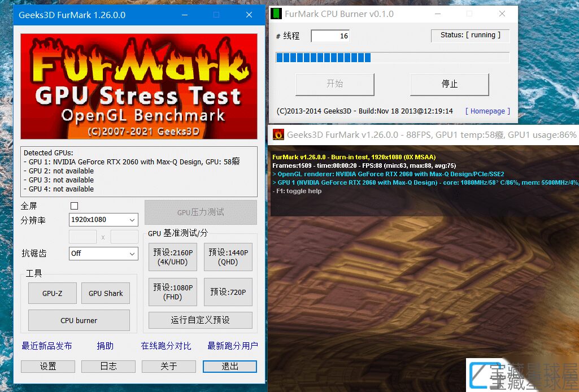Launch the GPU-Z tool
Screen dimensions: 579x392
(x=53, y=294)
